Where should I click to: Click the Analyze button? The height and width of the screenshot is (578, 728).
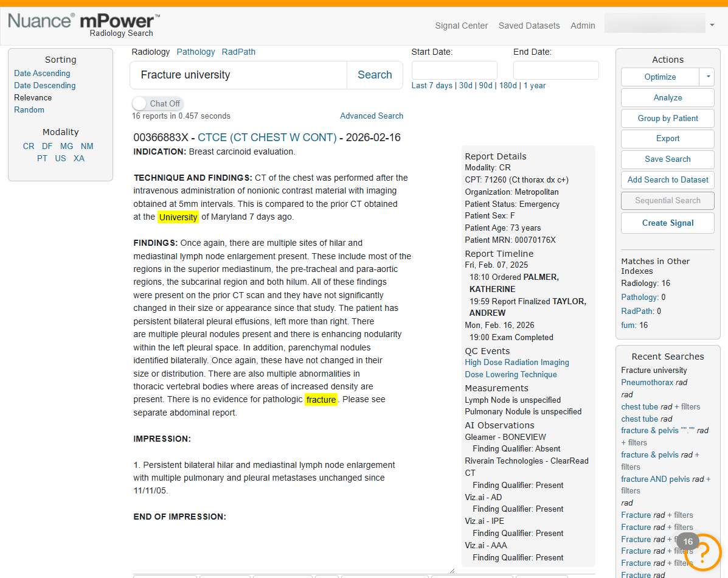[668, 97]
